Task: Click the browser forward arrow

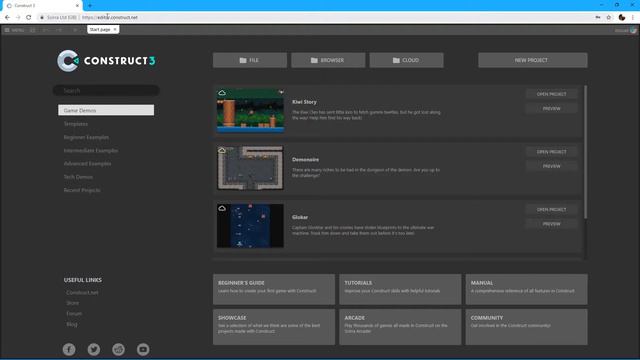Action: click(x=18, y=18)
